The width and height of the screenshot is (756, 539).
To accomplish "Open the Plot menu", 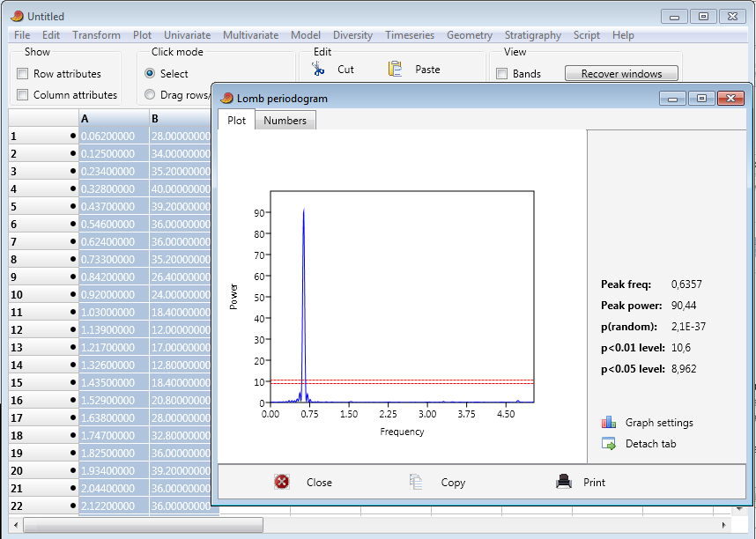I will coord(142,35).
